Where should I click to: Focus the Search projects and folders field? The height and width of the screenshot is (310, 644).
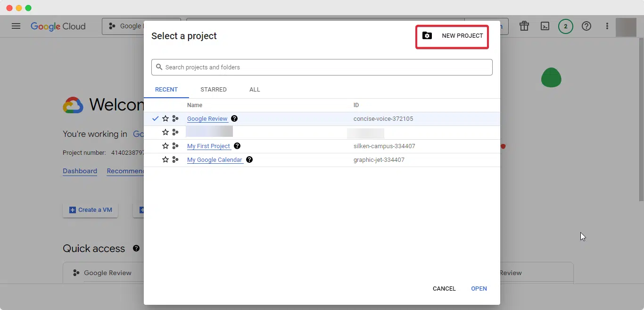pyautogui.click(x=322, y=67)
